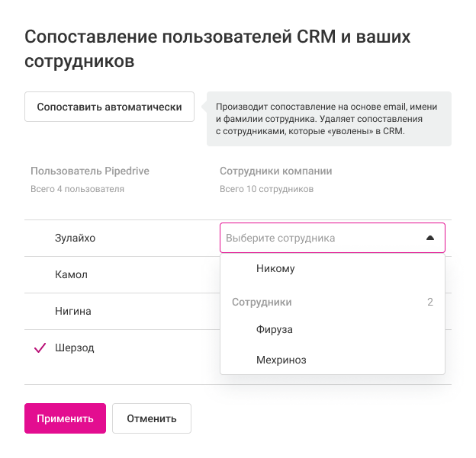Click the employee count badge showing 2
Viewport: 476px width, 458px height.
tap(430, 302)
